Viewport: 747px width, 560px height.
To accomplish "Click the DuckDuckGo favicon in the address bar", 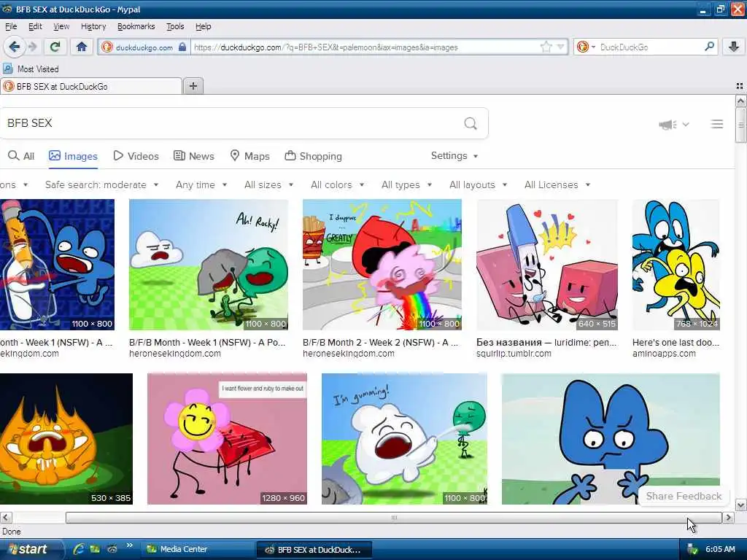I will (107, 47).
